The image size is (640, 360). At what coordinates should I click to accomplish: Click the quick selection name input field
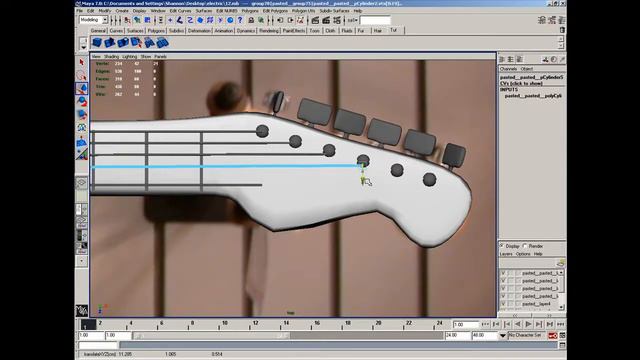pos(375,20)
